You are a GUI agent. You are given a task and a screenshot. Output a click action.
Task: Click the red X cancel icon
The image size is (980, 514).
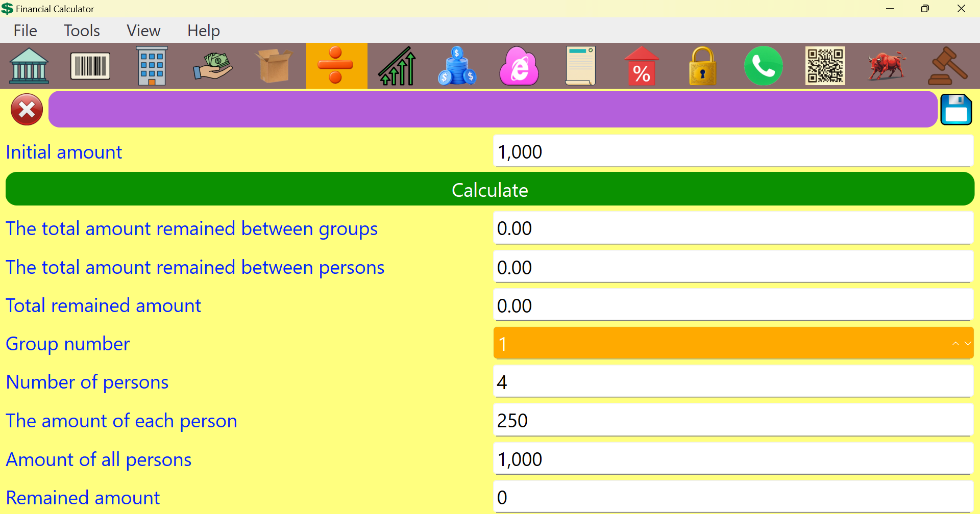tap(26, 109)
